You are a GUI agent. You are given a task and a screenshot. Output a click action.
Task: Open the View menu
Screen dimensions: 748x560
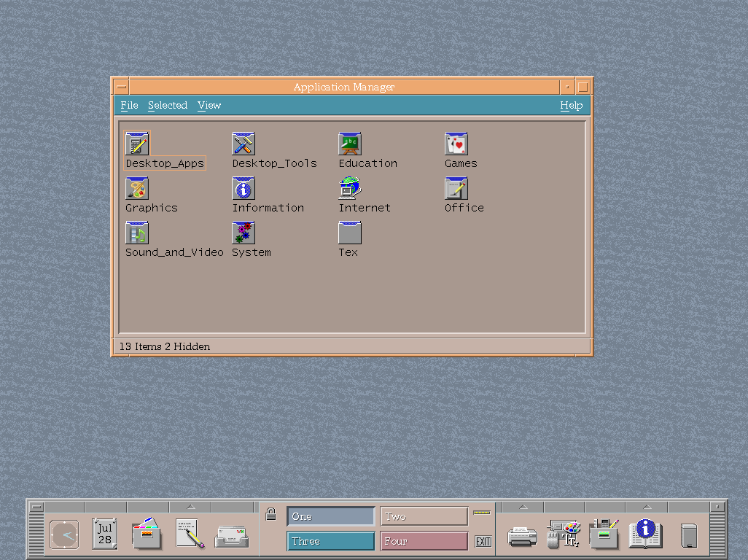tap(209, 105)
